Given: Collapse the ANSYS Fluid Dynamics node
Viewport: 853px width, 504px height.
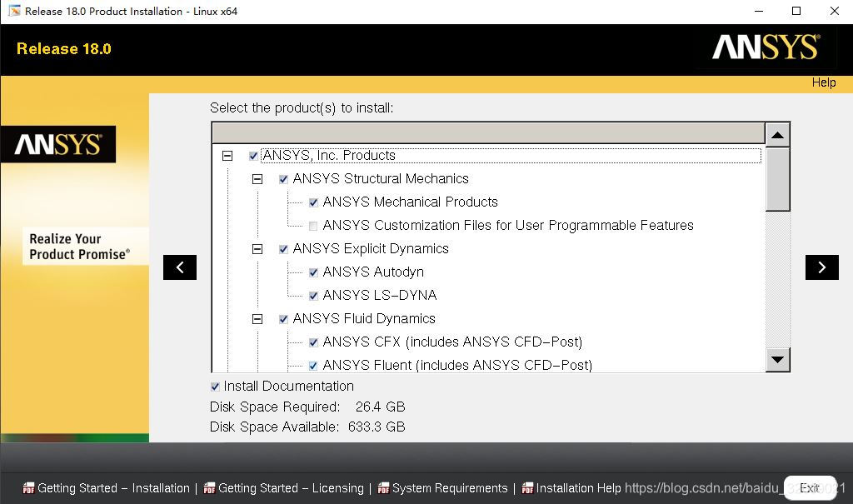Looking at the screenshot, I should pyautogui.click(x=257, y=320).
